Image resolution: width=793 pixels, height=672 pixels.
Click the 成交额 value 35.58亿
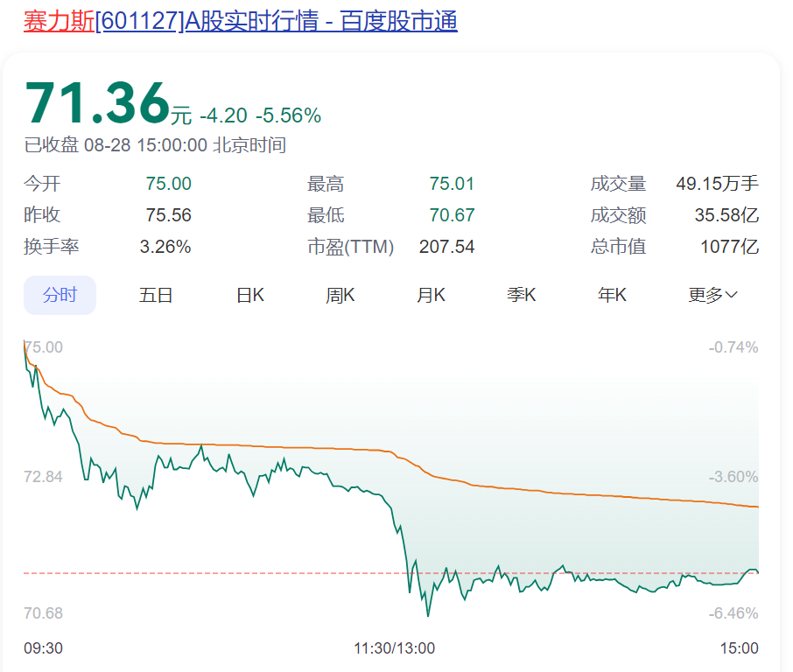726,215
